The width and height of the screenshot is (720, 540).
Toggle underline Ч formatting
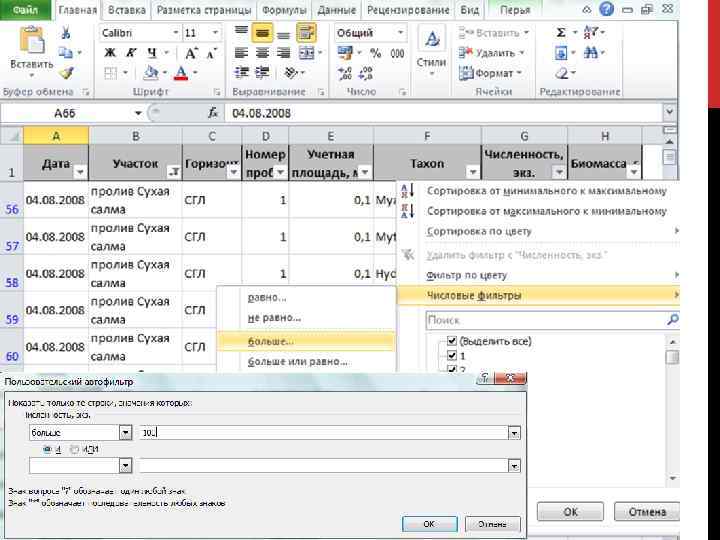tap(152, 53)
